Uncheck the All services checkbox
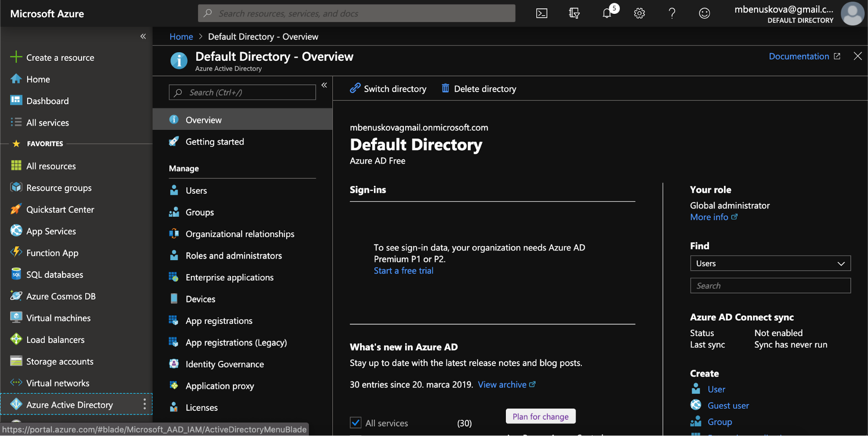The image size is (868, 436). (x=356, y=422)
